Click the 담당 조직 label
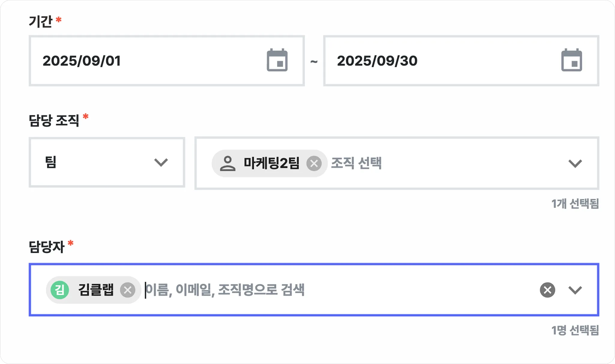This screenshot has height=364, width=615. point(54,120)
